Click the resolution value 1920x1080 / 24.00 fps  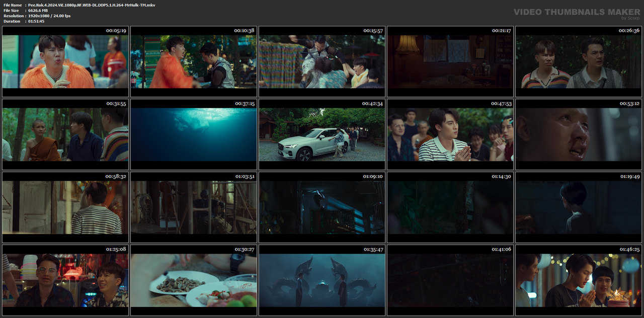pos(49,16)
